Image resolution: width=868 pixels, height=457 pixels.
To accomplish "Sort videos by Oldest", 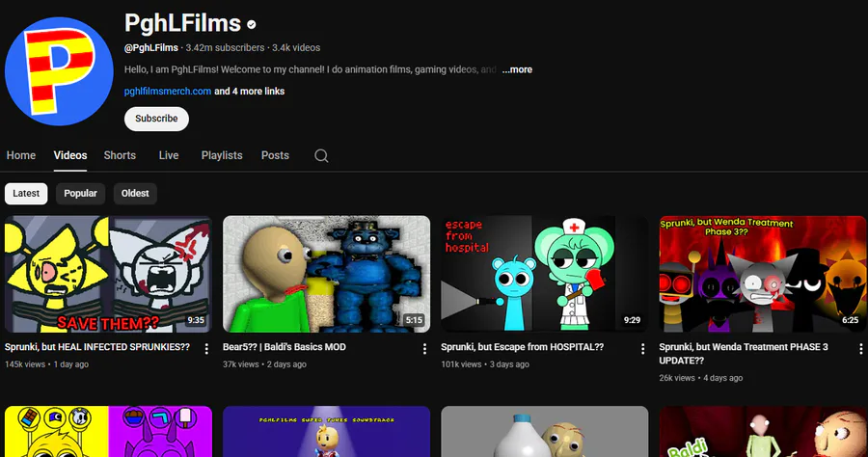I will tap(135, 194).
